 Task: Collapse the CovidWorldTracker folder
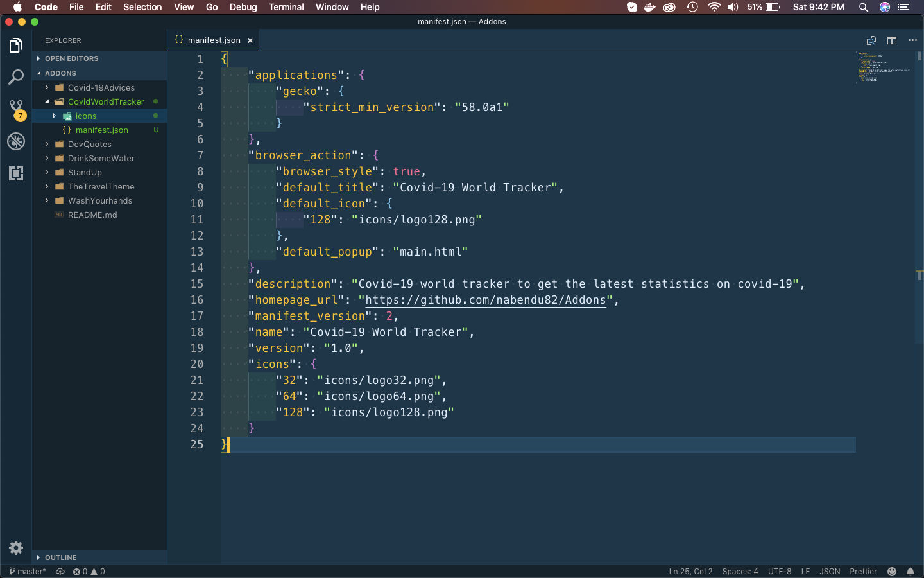click(x=99, y=102)
